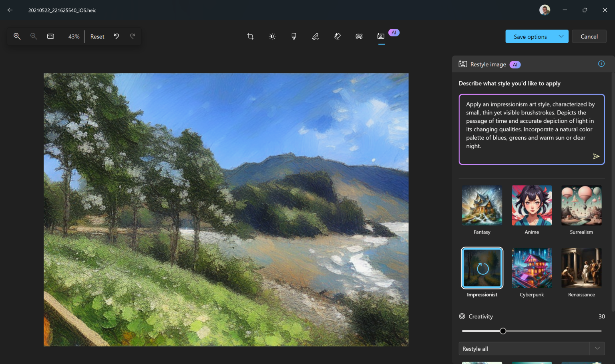Zoom out of the photo

[x=34, y=36]
